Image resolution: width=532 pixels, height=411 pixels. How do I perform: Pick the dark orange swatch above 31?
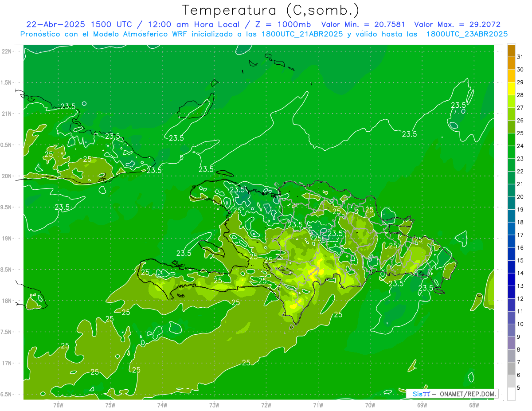511,51
